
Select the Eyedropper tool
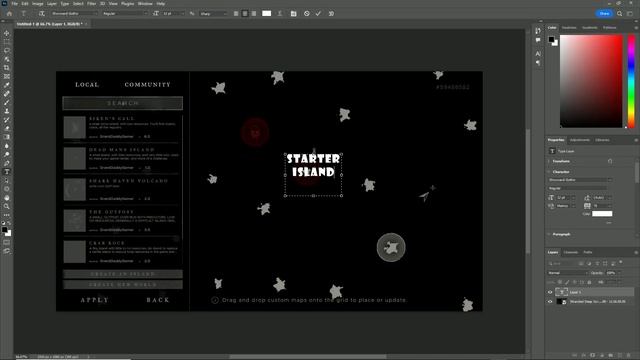click(x=7, y=85)
